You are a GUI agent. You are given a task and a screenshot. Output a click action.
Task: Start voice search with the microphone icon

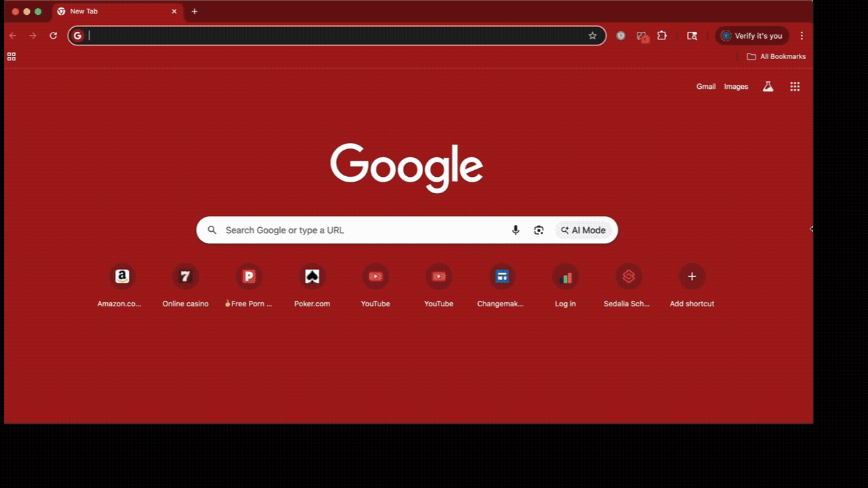(515, 230)
